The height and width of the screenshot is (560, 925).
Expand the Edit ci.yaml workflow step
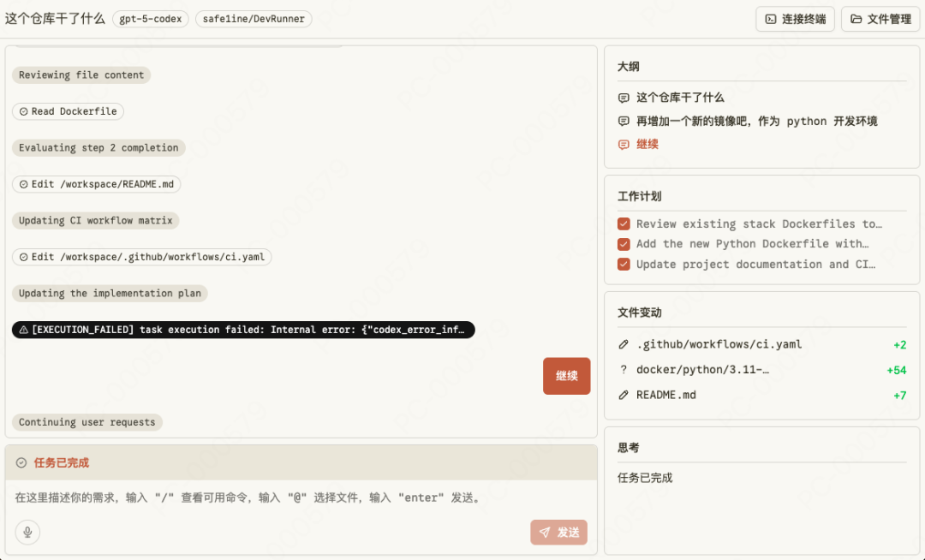tap(141, 256)
